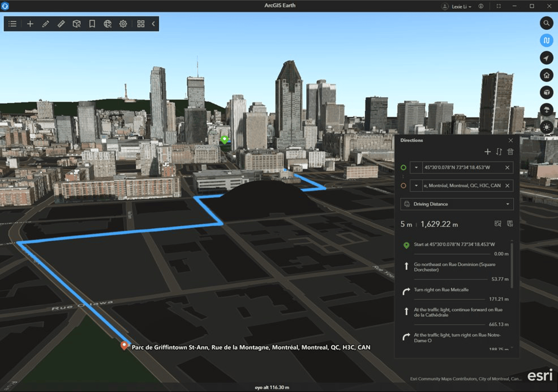Click the save route icon
The width and height of the screenshot is (558, 392).
[510, 224]
